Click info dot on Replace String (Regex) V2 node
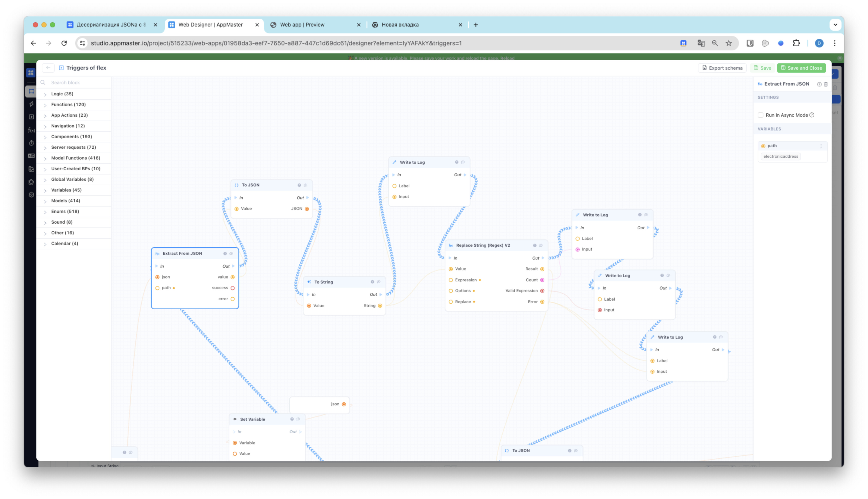868x499 pixels. pyautogui.click(x=535, y=245)
